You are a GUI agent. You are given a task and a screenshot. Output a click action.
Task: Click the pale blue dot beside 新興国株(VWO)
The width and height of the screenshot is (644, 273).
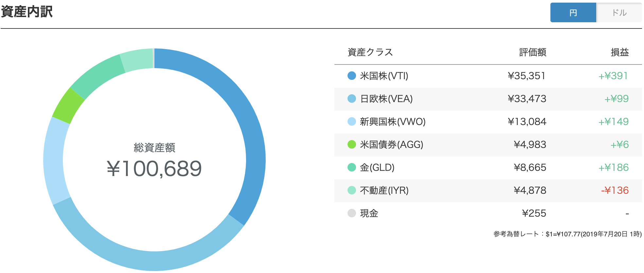click(352, 121)
